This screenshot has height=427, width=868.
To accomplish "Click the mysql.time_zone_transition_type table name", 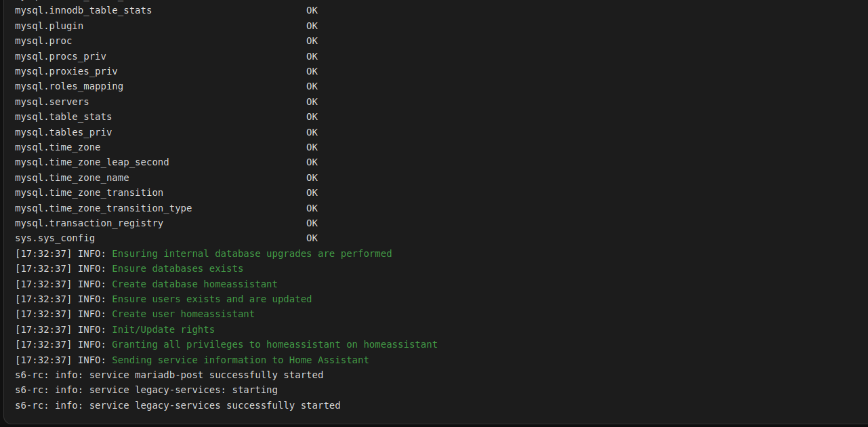I will [104, 208].
